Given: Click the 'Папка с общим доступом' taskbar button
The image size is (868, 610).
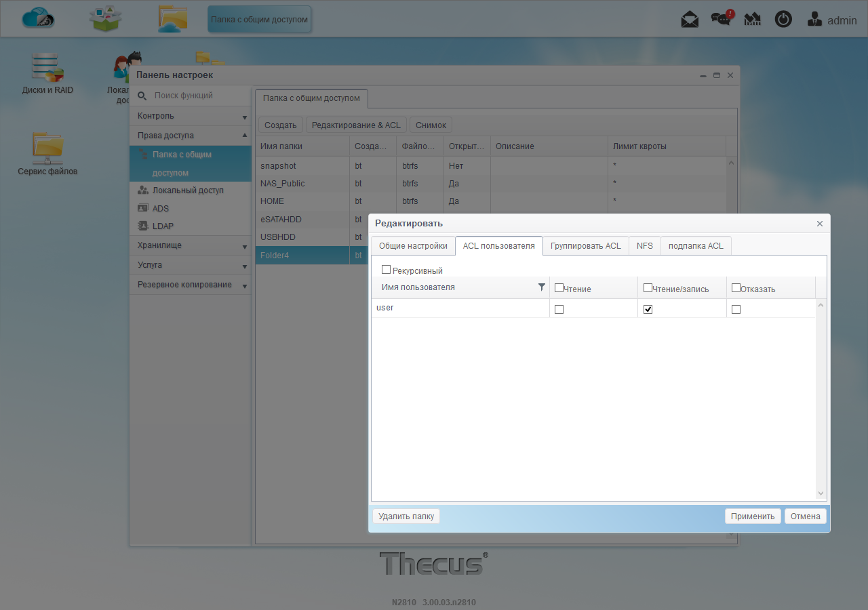Looking at the screenshot, I should coord(259,20).
